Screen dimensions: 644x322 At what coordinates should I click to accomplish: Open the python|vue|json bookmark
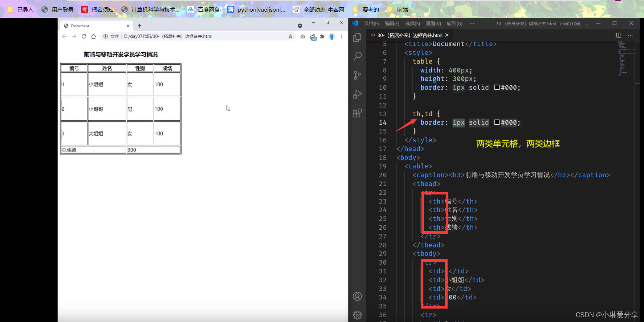pos(256,9)
